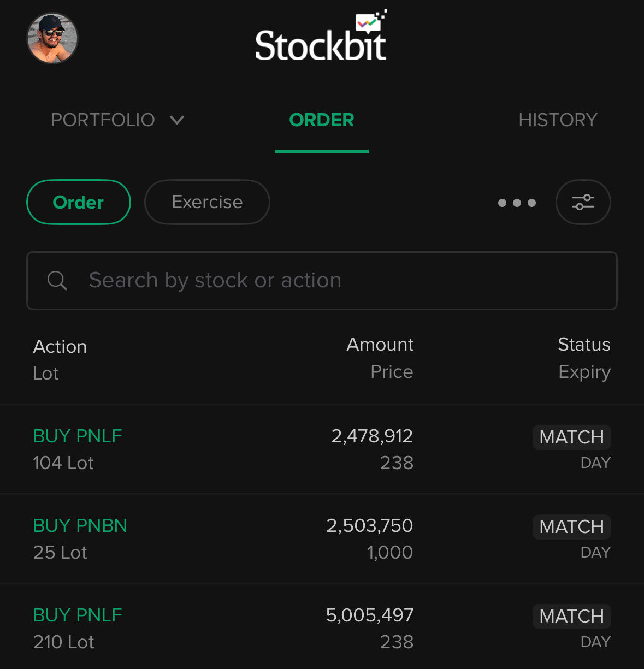The width and height of the screenshot is (644, 669).
Task: Select the Exercise pill filter
Action: [x=207, y=202]
